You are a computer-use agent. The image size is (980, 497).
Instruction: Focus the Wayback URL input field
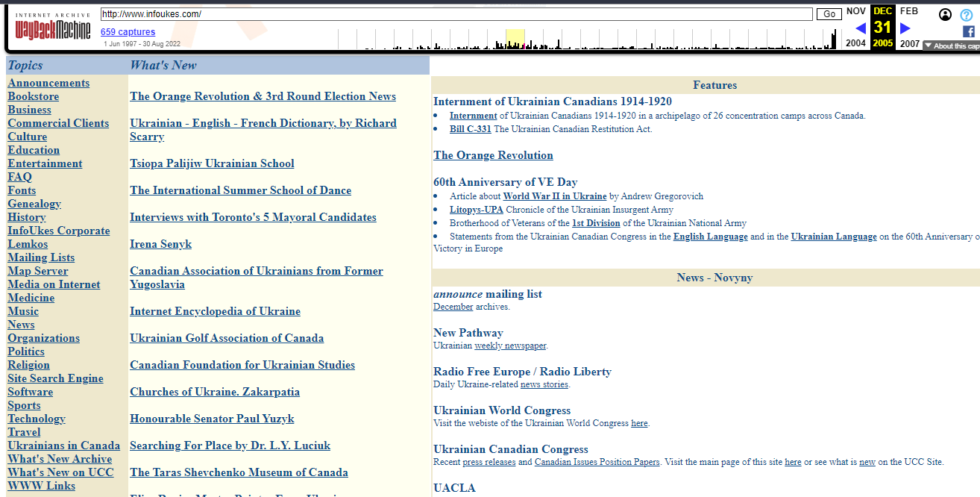pos(456,14)
